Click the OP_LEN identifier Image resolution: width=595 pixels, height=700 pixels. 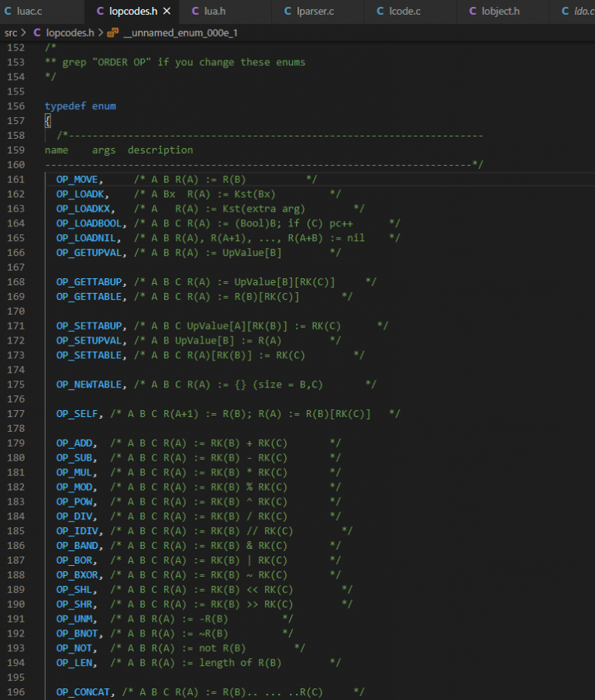[74, 663]
